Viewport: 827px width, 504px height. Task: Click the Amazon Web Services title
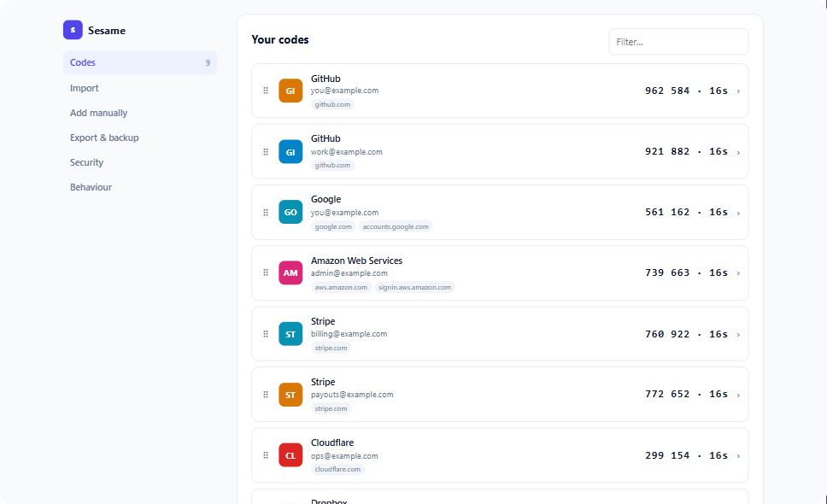[x=356, y=261]
